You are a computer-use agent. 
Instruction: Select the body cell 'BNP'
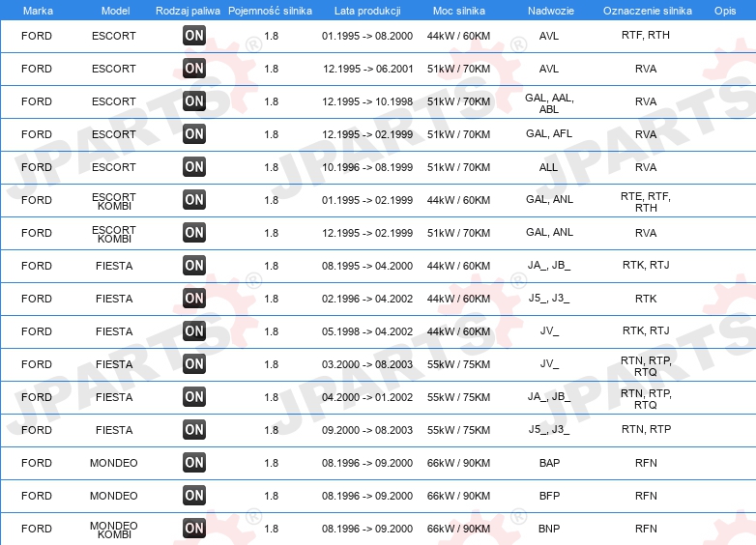coord(549,529)
